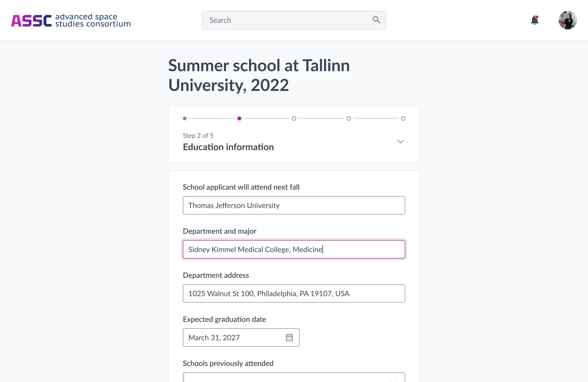Select the step 3 progress dot
The image size is (588, 382).
pyautogui.click(x=294, y=118)
